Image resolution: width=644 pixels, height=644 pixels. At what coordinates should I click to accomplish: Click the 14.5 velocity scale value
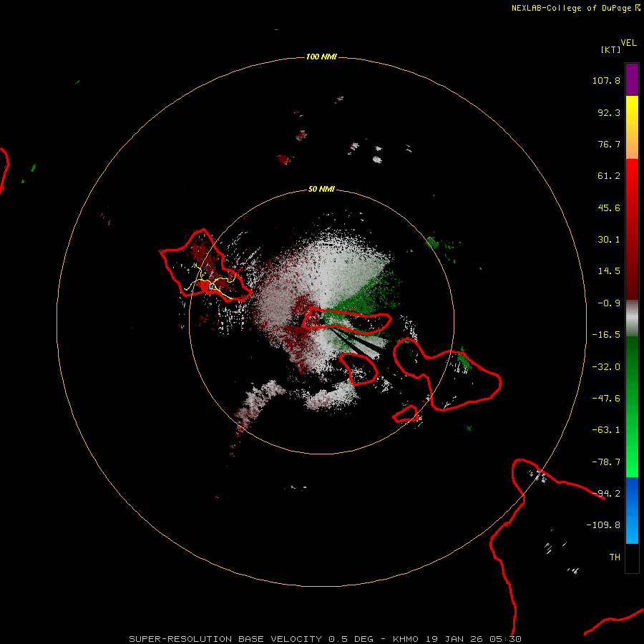(x=609, y=271)
